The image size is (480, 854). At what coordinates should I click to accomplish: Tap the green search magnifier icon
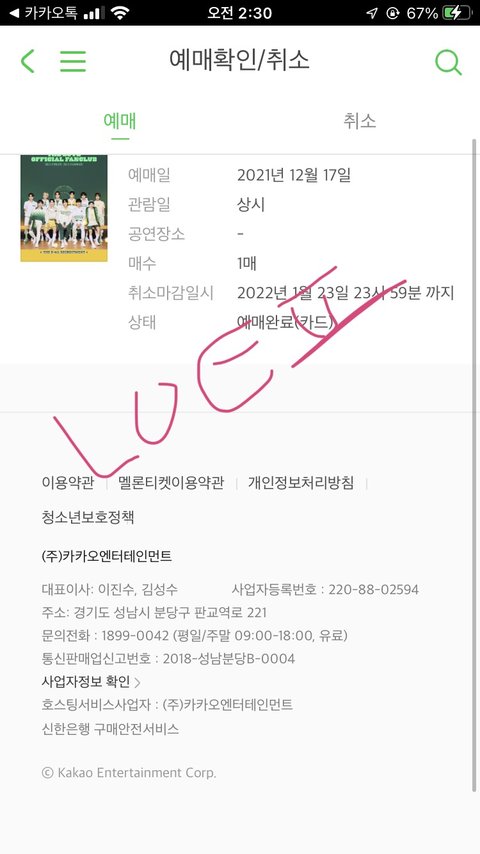[448, 62]
